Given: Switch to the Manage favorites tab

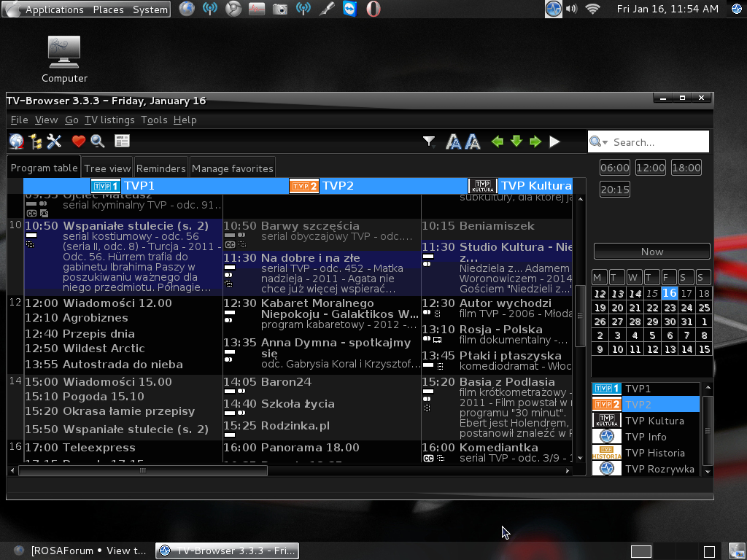Looking at the screenshot, I should [233, 168].
